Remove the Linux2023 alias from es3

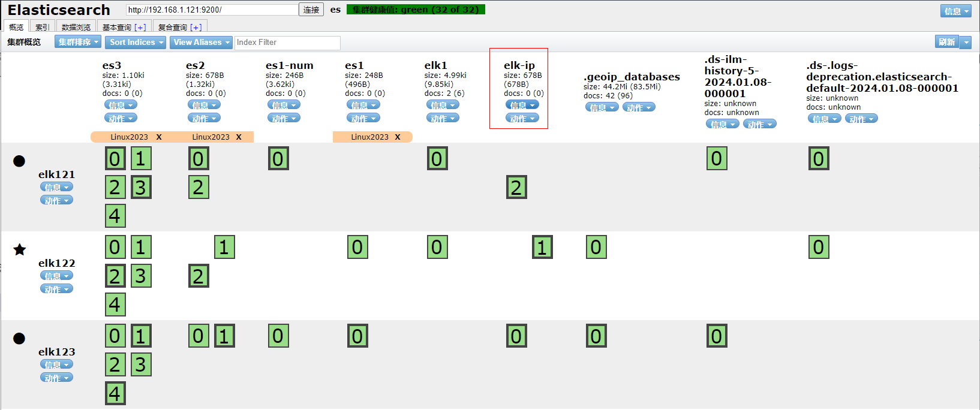tap(159, 137)
